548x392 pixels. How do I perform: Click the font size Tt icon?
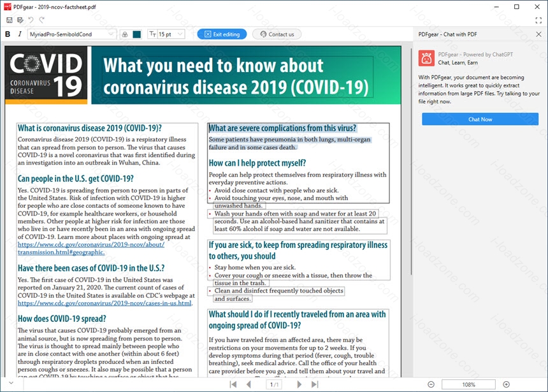point(152,34)
